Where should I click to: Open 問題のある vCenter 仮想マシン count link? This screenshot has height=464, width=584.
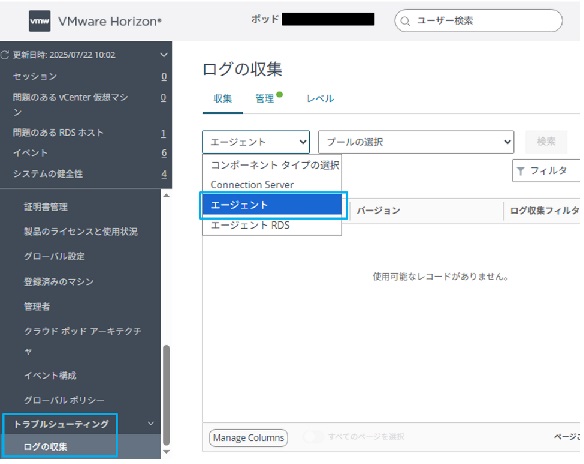164,98
